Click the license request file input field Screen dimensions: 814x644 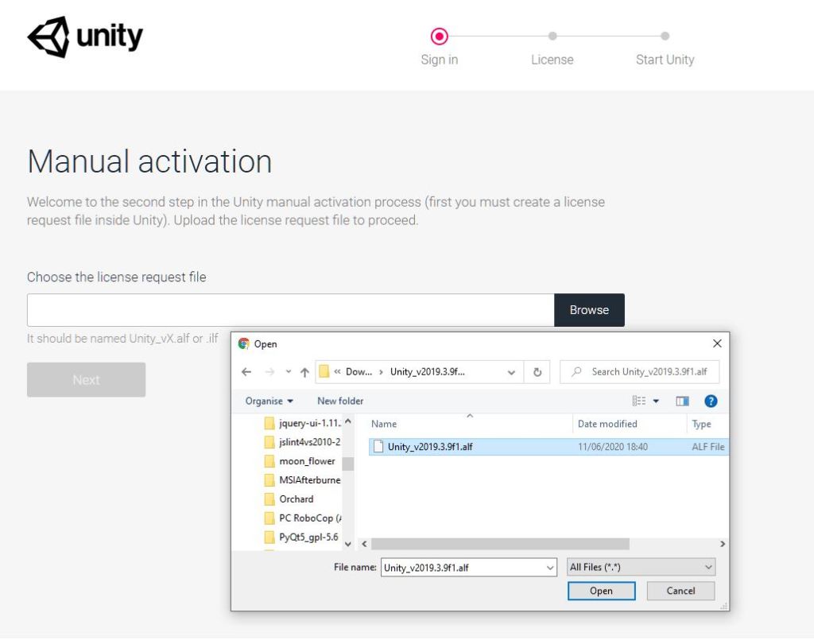pos(291,310)
